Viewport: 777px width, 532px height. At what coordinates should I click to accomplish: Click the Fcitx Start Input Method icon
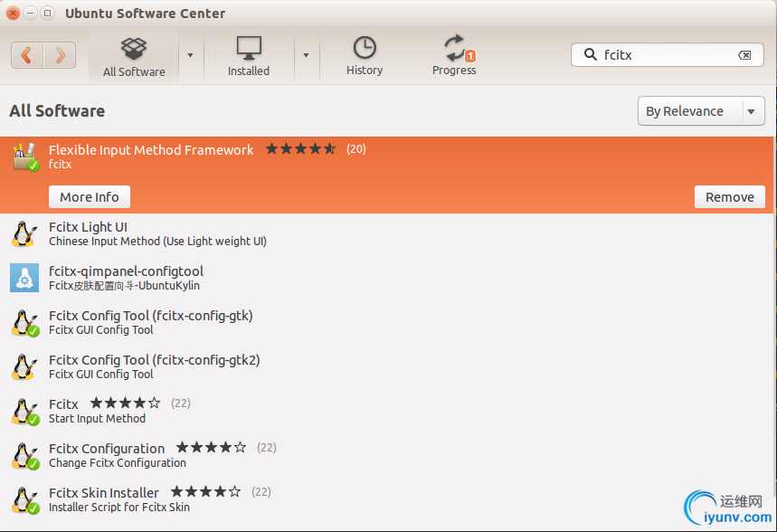pyautogui.click(x=24, y=412)
